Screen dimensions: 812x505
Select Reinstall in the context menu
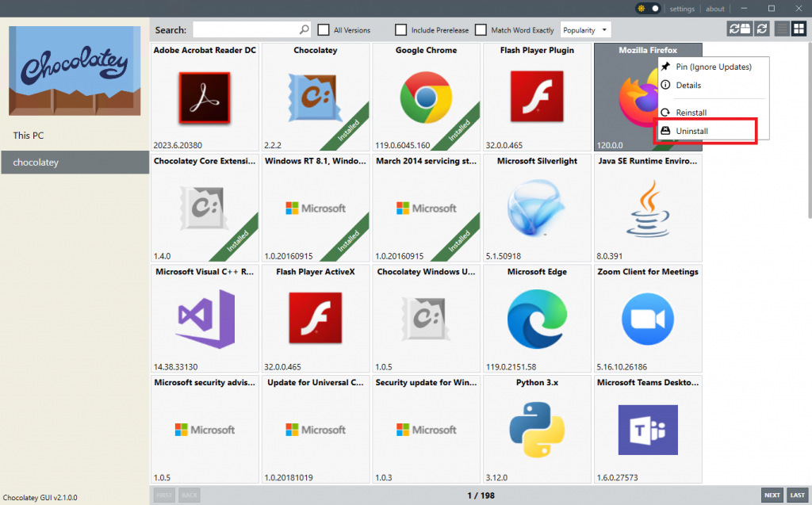(713, 113)
